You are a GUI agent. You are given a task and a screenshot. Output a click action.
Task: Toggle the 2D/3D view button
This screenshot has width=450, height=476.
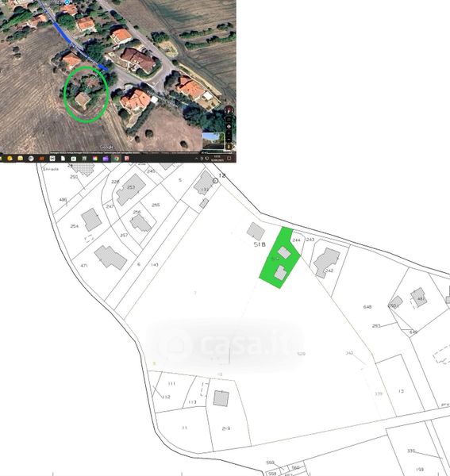pyautogui.click(x=229, y=119)
